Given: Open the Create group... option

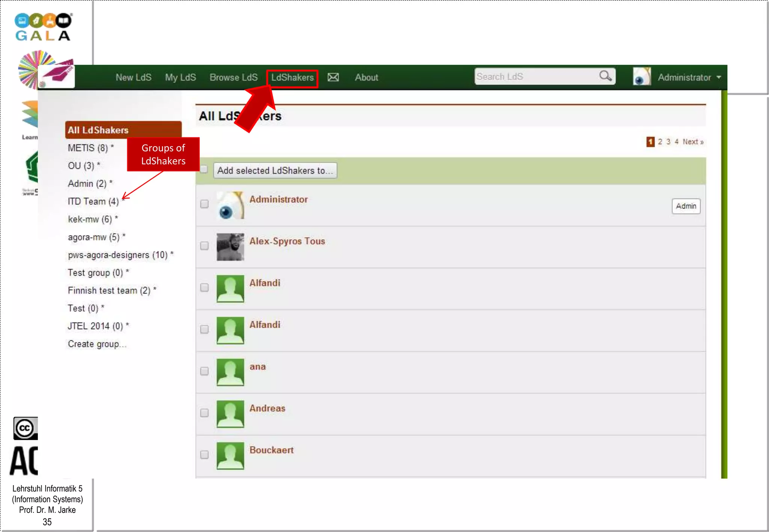Looking at the screenshot, I should point(97,344).
